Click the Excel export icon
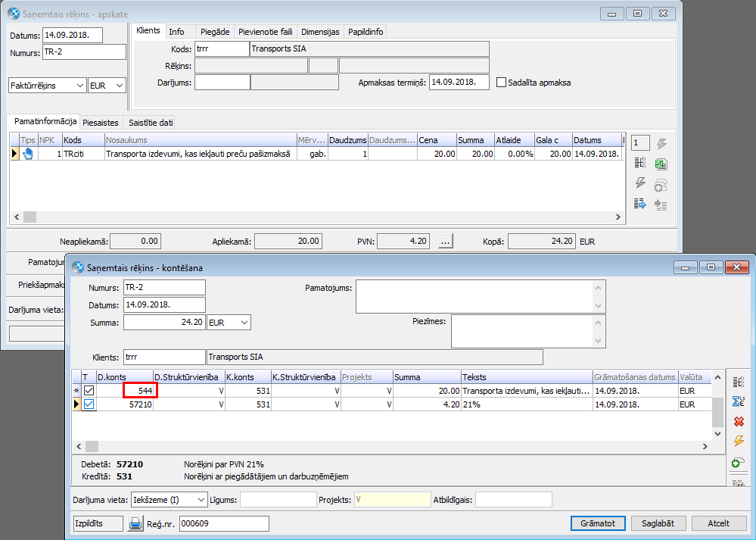The height and width of the screenshot is (540, 756). pos(660,164)
